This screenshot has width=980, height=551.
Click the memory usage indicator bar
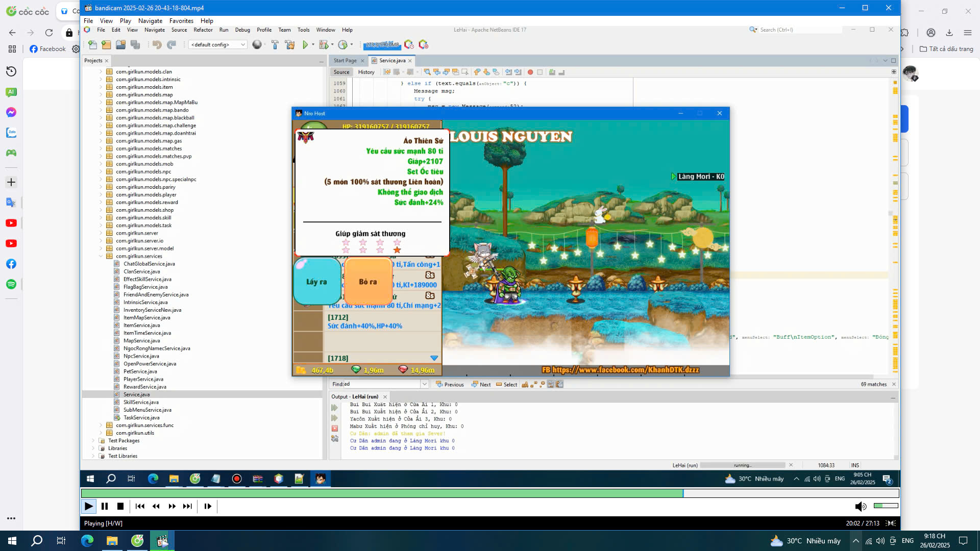point(382,45)
